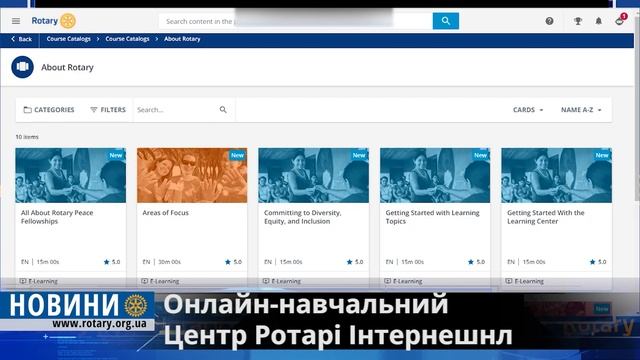Image resolution: width=640 pixels, height=360 pixels.
Task: Click star rating on Learning Topics card
Action: (476, 262)
